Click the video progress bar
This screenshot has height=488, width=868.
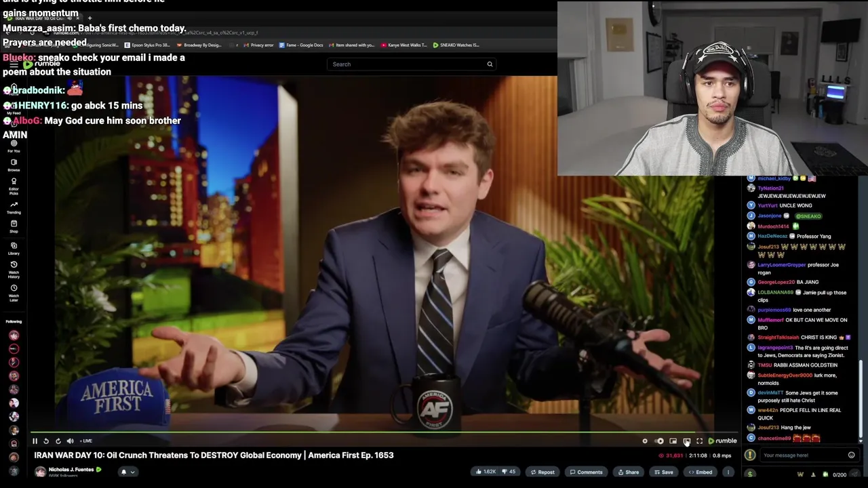384,432
